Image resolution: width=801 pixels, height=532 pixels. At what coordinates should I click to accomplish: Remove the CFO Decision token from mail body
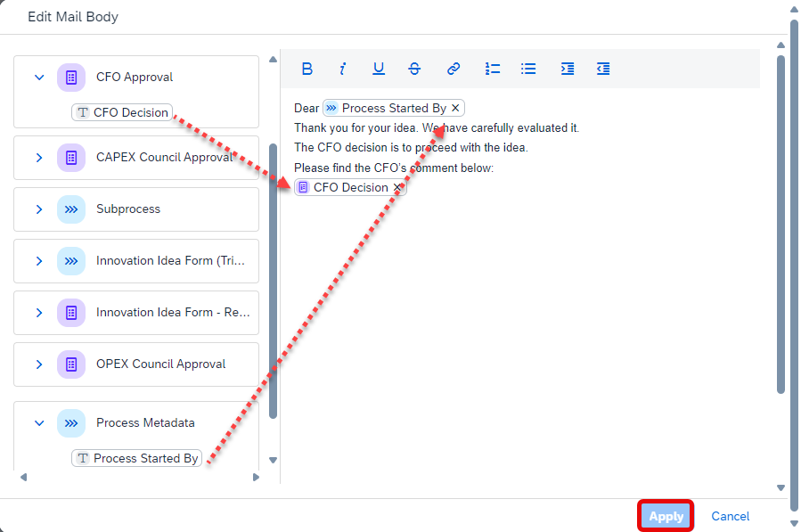click(396, 187)
